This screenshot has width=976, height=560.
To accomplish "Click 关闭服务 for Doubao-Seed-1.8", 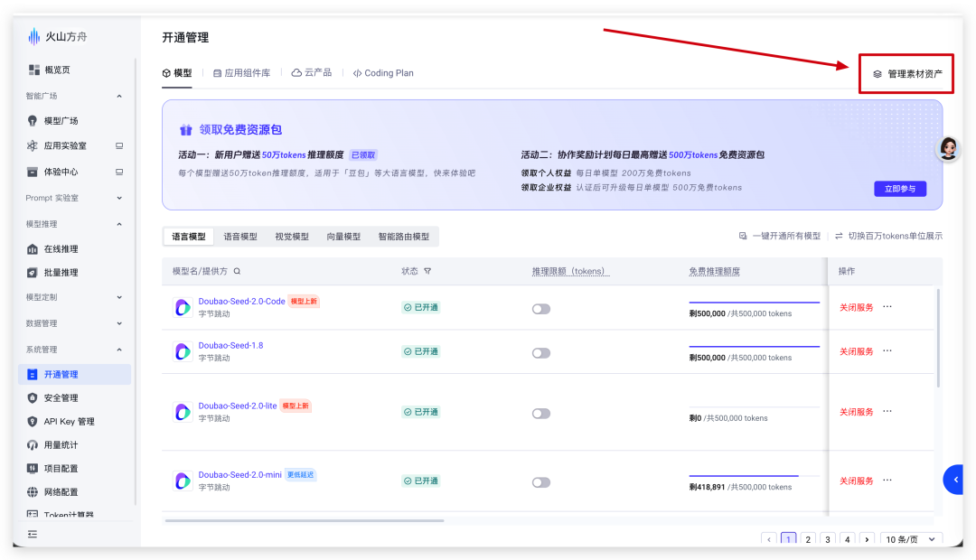I will point(857,351).
